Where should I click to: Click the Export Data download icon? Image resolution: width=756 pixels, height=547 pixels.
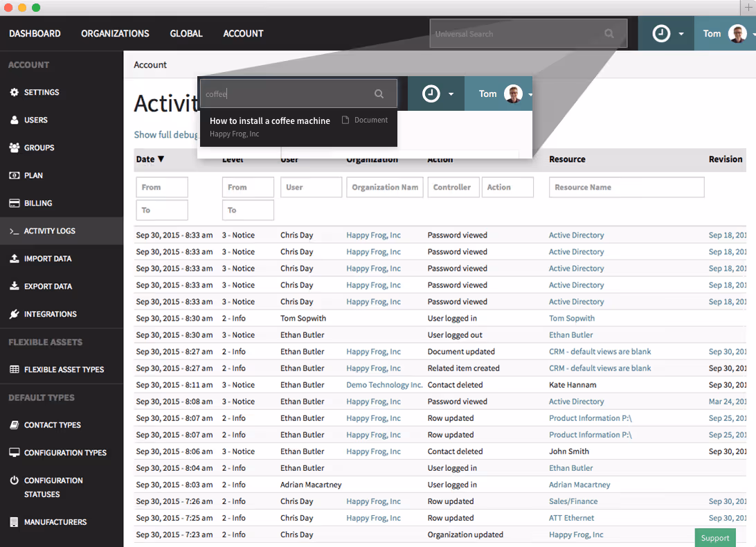click(15, 286)
